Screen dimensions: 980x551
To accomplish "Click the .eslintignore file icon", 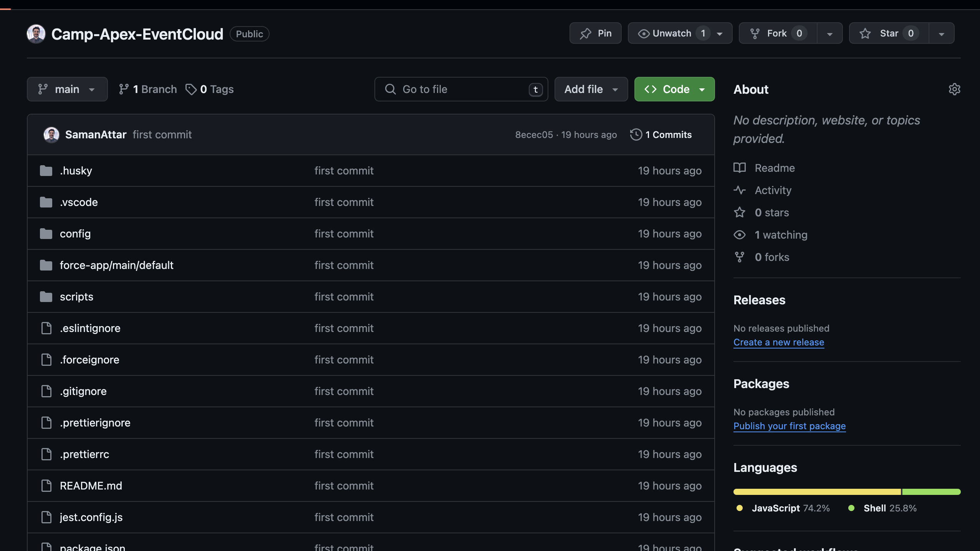I will (46, 328).
